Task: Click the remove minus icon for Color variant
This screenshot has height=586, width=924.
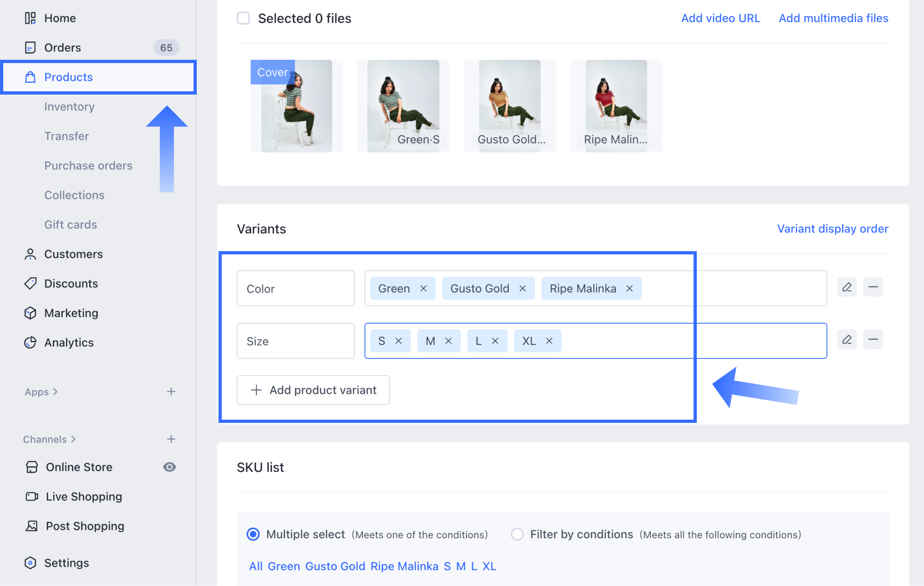Action: pyautogui.click(x=873, y=287)
